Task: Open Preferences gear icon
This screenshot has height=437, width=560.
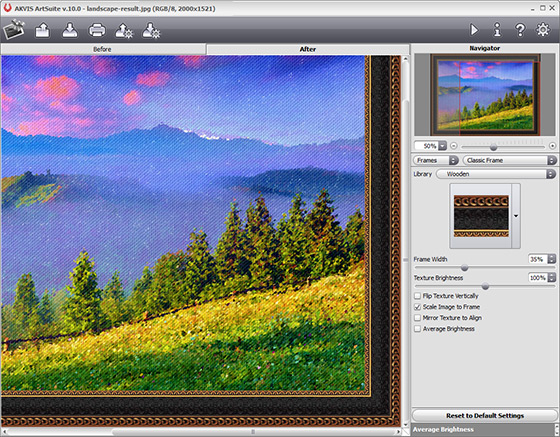Action: pyautogui.click(x=543, y=30)
